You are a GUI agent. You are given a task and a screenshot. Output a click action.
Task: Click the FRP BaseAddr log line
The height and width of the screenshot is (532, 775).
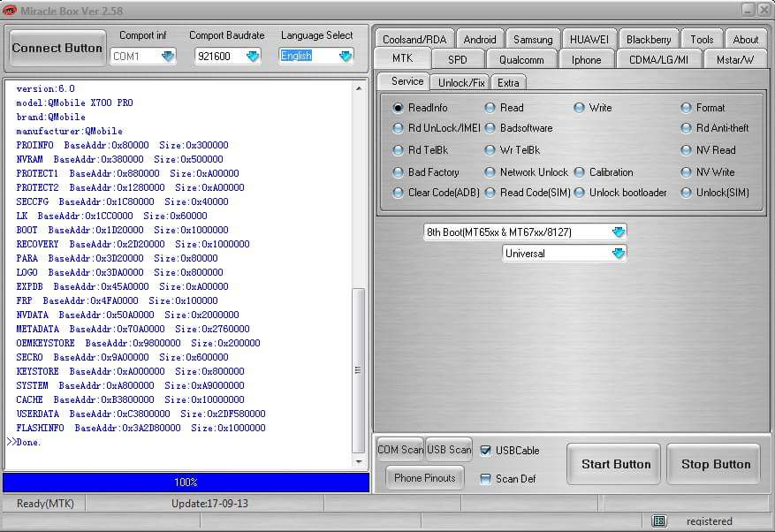click(117, 300)
